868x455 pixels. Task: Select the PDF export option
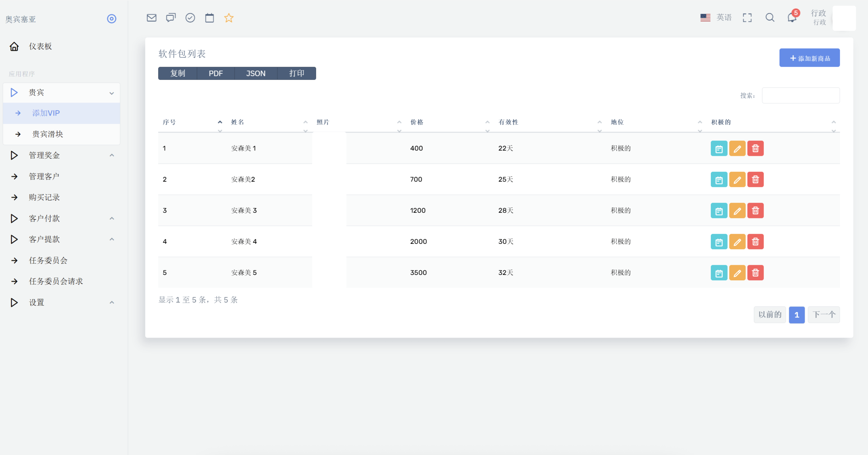click(x=215, y=73)
